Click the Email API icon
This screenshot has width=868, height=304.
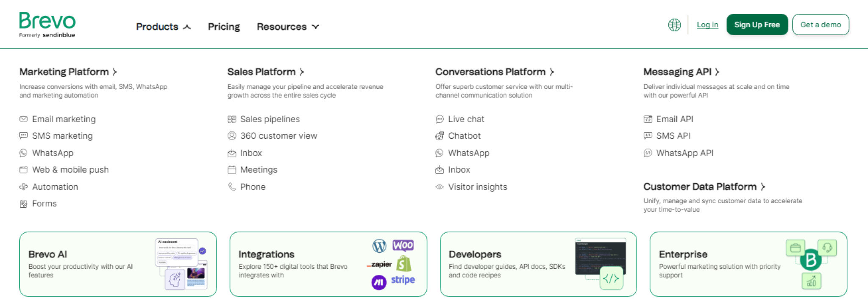[648, 119]
